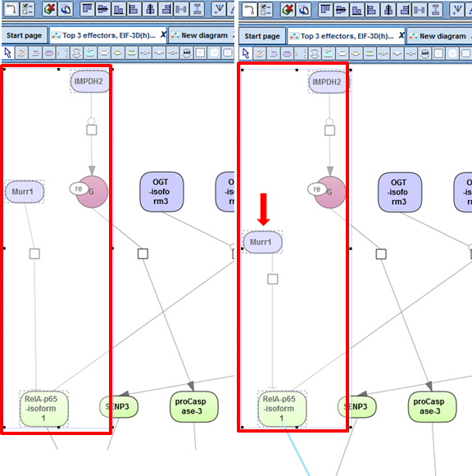Close the Top 3 effectors tab, left panel
472x476 pixels.
(163, 34)
